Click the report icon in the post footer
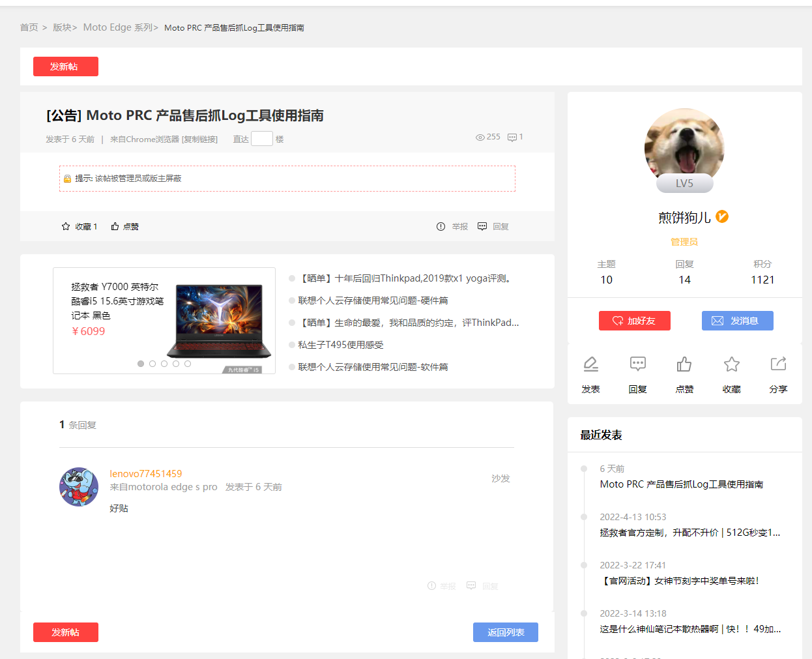The height and width of the screenshot is (659, 812). point(441,226)
